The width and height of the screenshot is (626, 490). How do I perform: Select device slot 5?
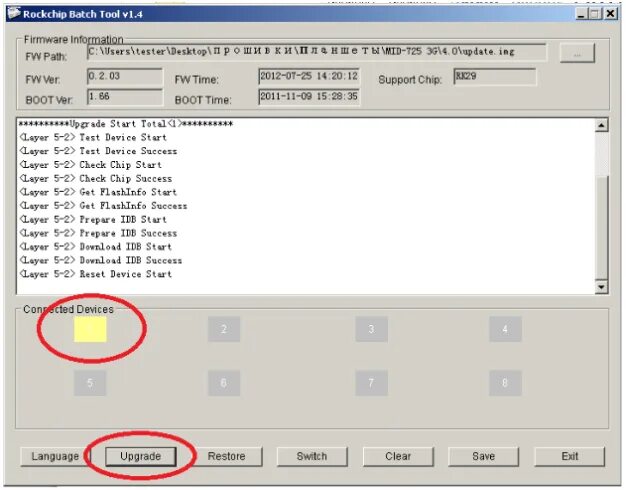click(x=90, y=383)
